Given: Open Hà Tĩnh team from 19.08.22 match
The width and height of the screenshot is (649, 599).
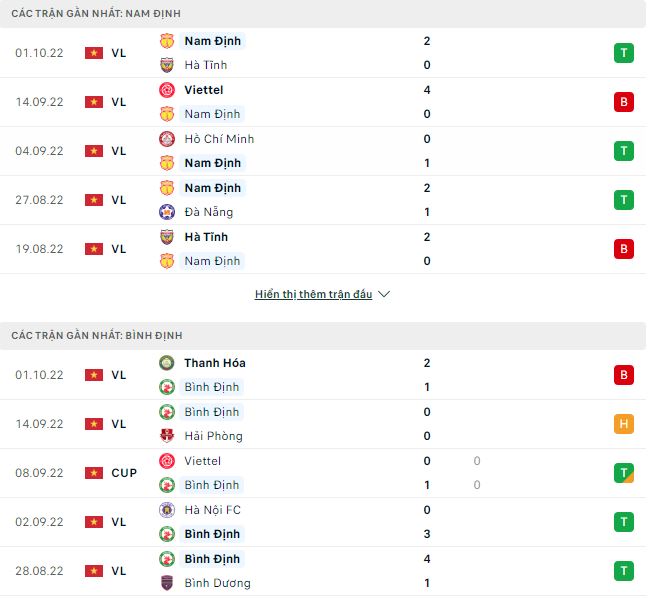Looking at the screenshot, I should [x=206, y=237].
